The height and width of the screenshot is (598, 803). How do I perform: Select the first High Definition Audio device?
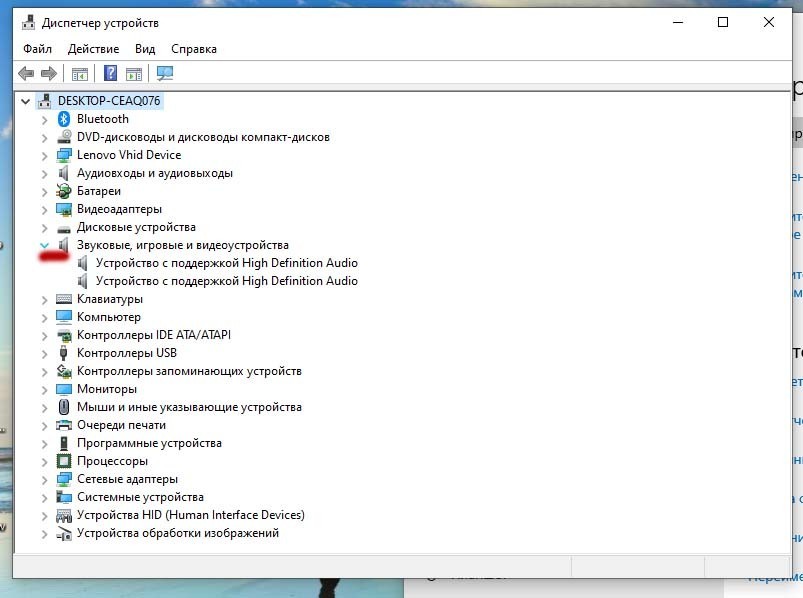(x=226, y=263)
